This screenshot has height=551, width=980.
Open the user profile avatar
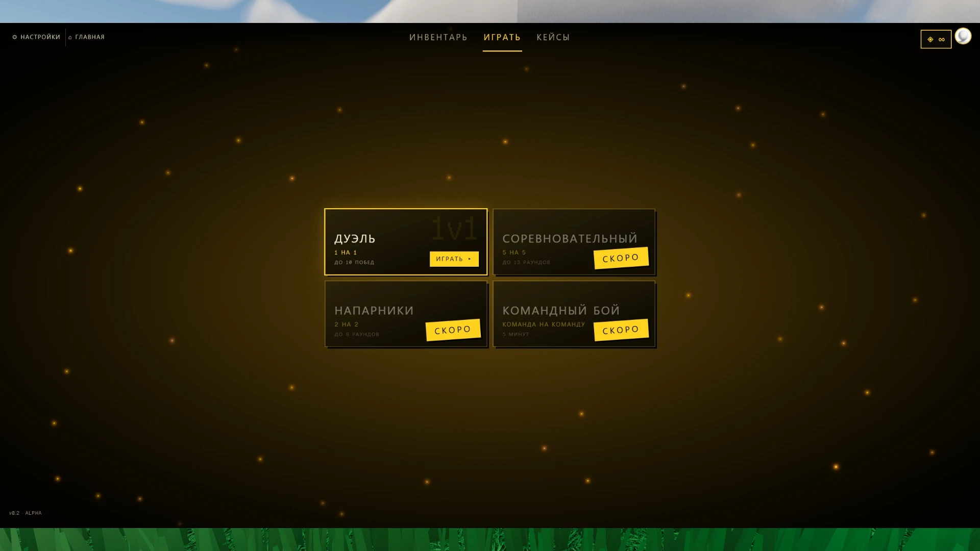[963, 36]
